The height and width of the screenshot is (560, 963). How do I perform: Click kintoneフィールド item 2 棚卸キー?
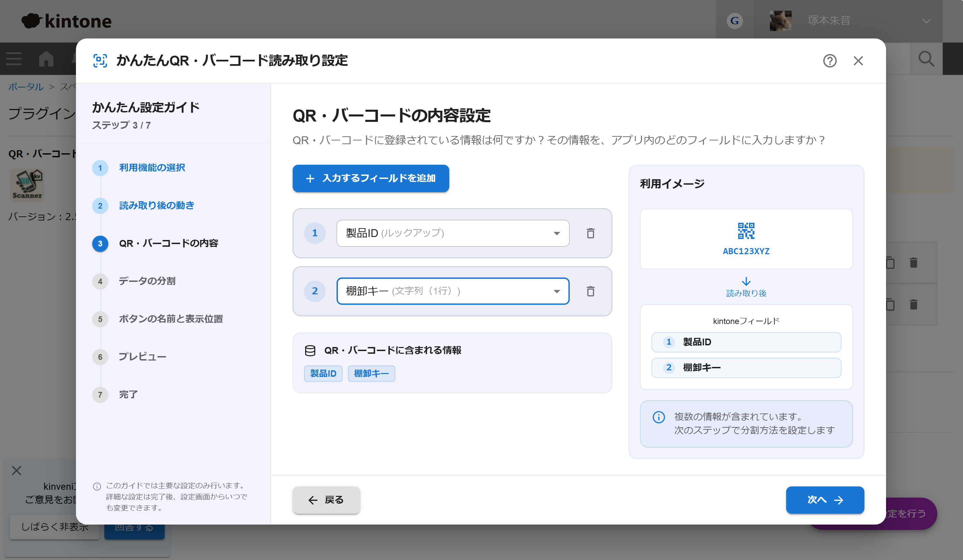click(746, 368)
